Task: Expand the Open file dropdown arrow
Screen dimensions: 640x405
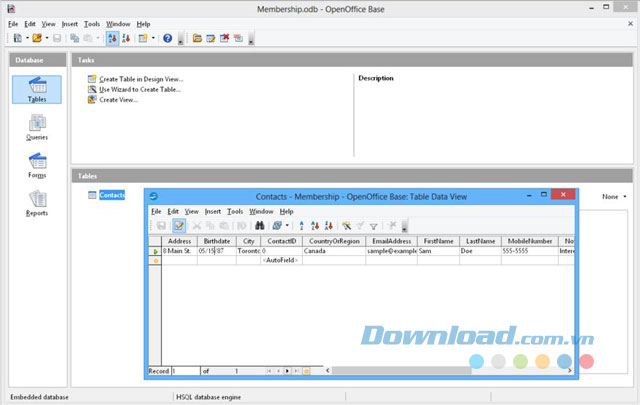Action: 48,39
